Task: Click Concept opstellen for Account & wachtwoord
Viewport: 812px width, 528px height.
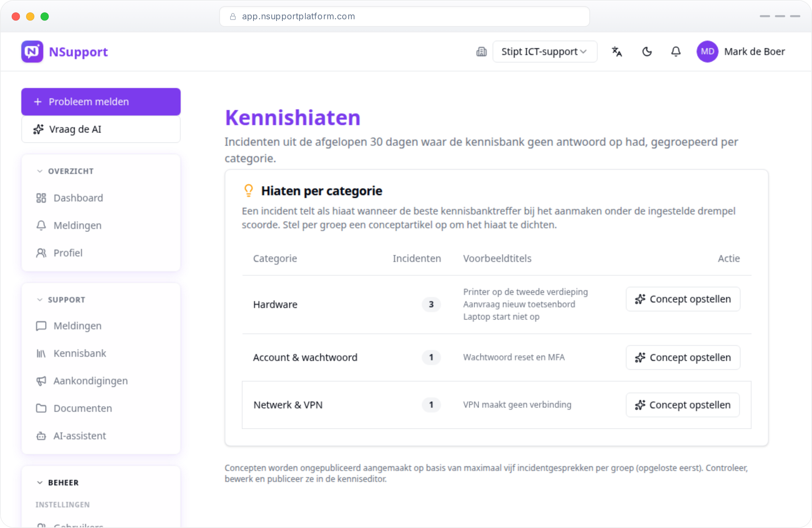Action: point(683,357)
